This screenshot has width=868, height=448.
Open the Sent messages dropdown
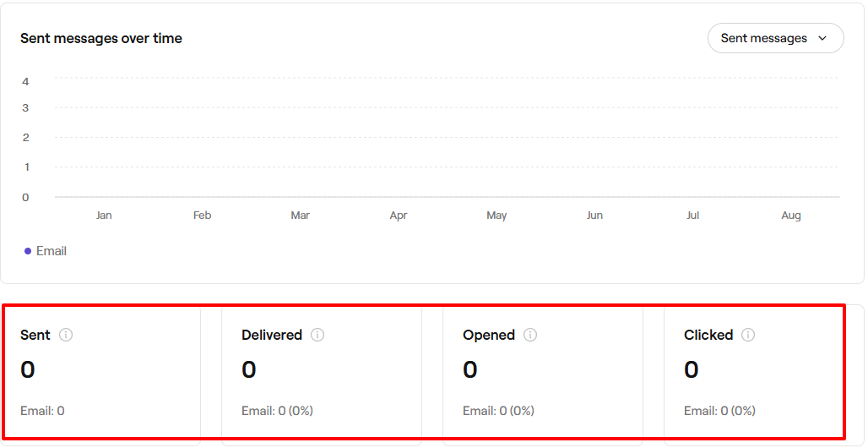(x=775, y=38)
